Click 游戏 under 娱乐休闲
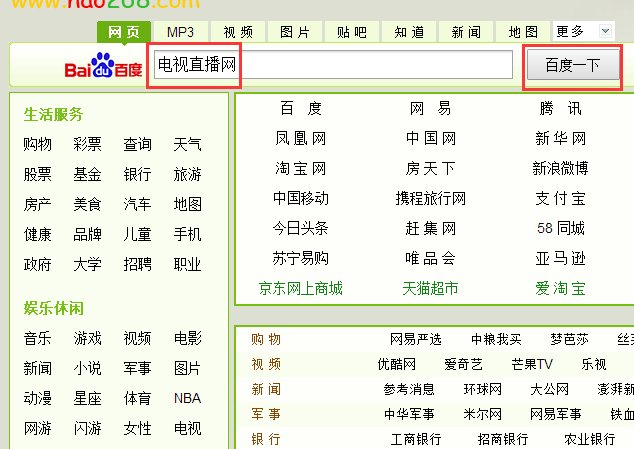Viewport: 634px width, 449px height. tap(87, 338)
